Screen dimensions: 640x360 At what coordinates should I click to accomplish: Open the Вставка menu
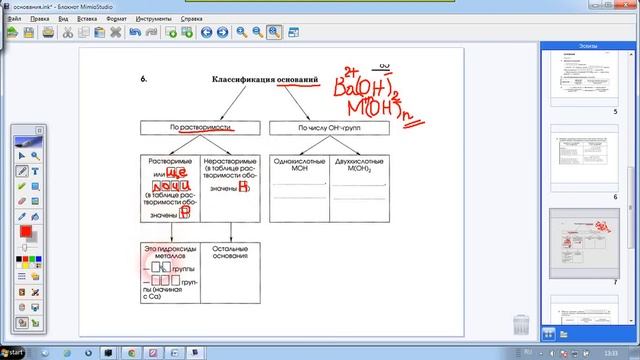pos(87,19)
